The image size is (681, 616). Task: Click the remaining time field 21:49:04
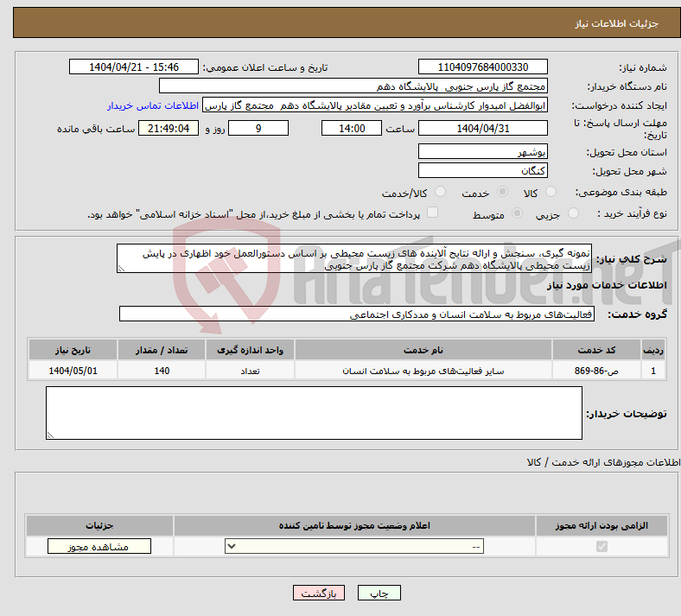pyautogui.click(x=169, y=128)
